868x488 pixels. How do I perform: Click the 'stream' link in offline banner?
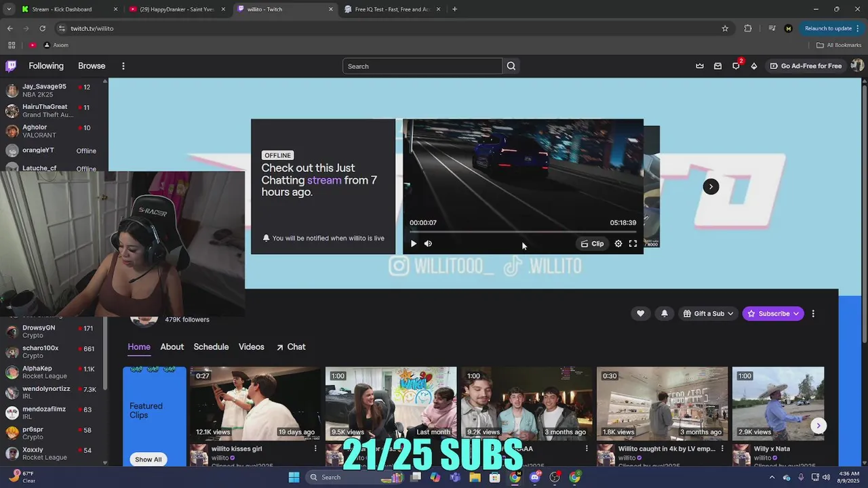tap(324, 180)
